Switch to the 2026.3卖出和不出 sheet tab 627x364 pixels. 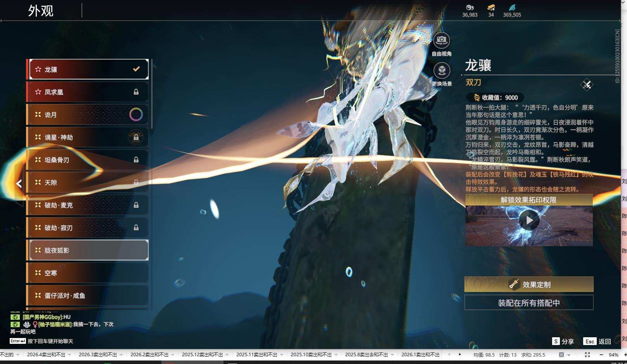click(98, 355)
